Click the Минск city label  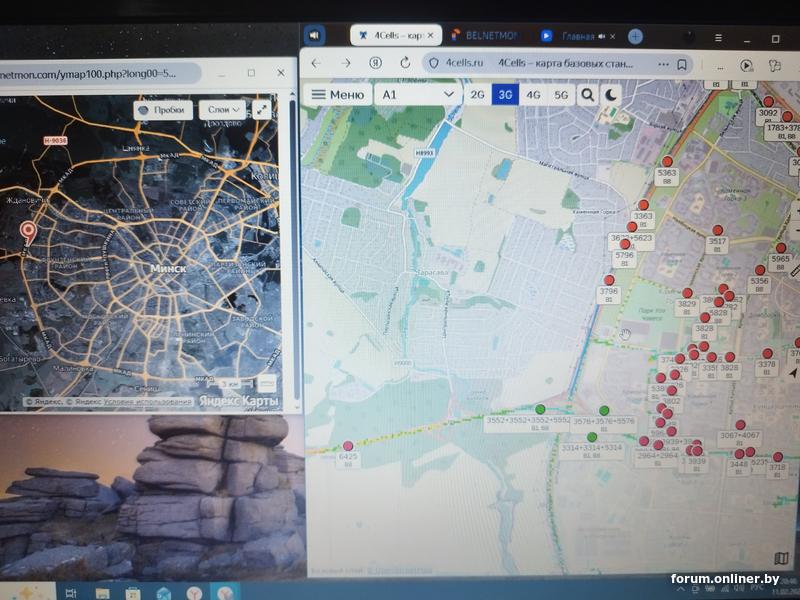168,268
